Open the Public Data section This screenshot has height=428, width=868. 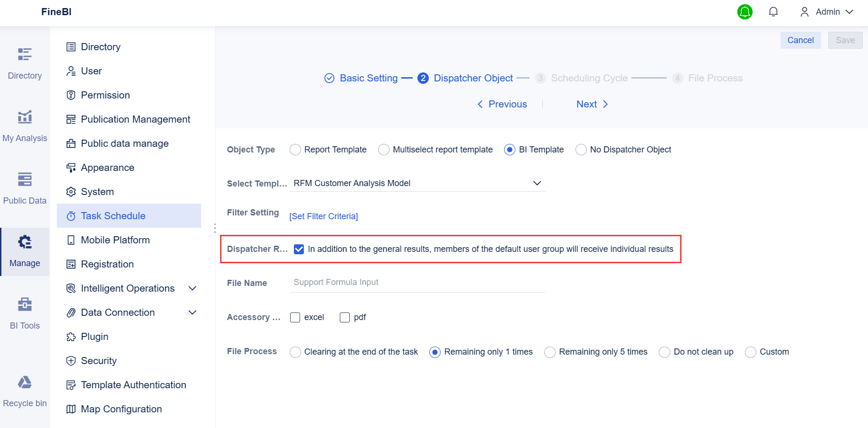[25, 187]
